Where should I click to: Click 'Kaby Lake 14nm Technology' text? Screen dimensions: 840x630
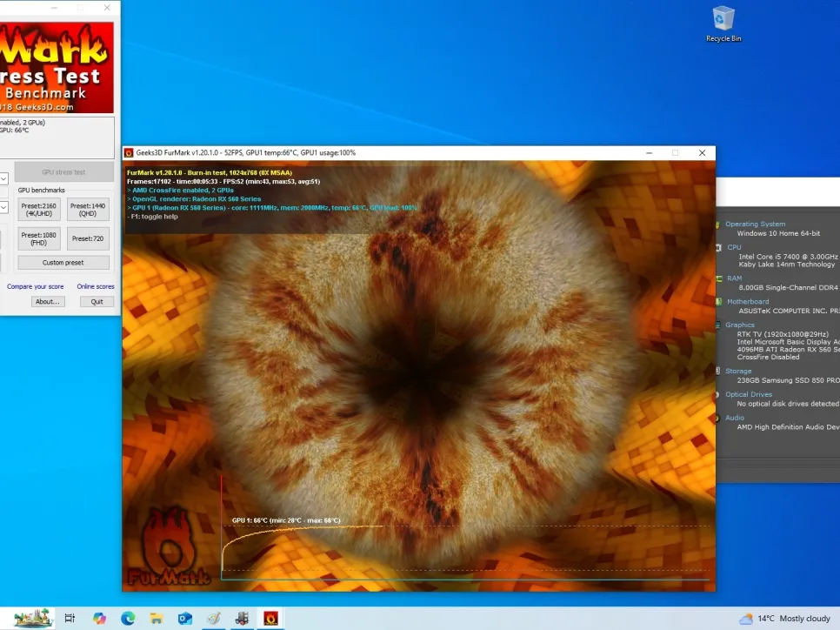pos(786,265)
